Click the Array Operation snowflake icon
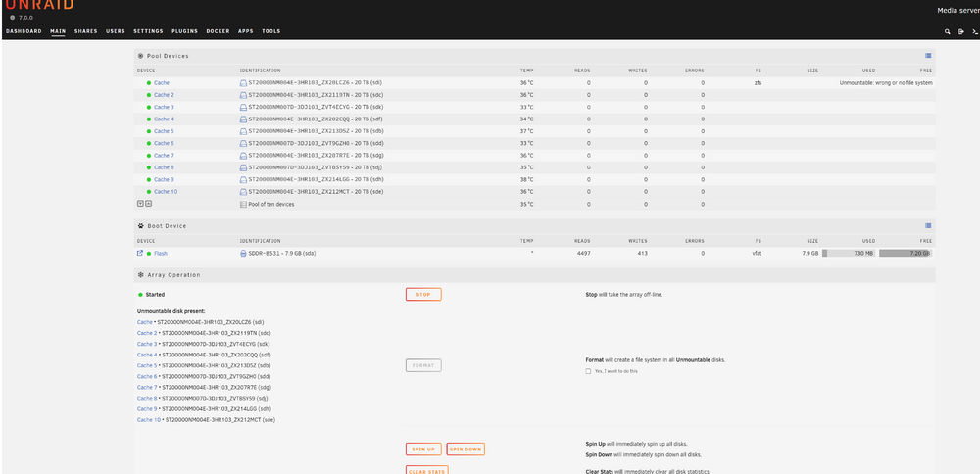 point(140,275)
